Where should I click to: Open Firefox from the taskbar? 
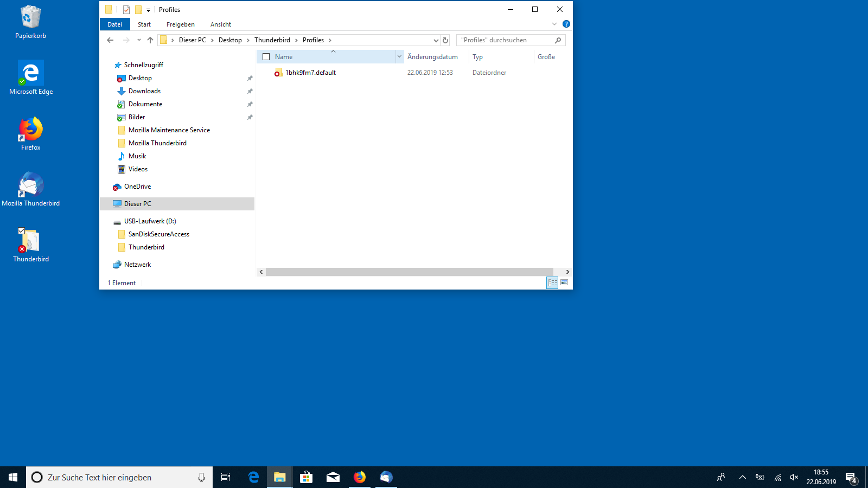360,477
